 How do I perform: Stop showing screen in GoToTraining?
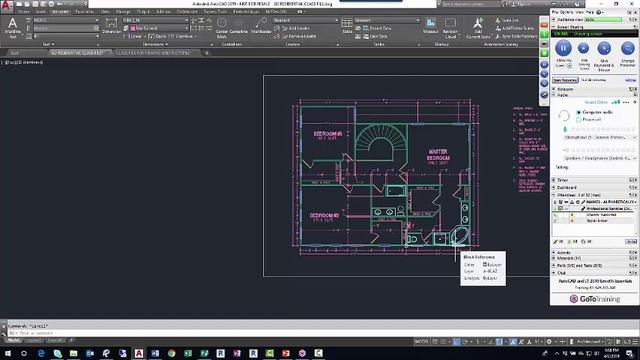[583, 49]
